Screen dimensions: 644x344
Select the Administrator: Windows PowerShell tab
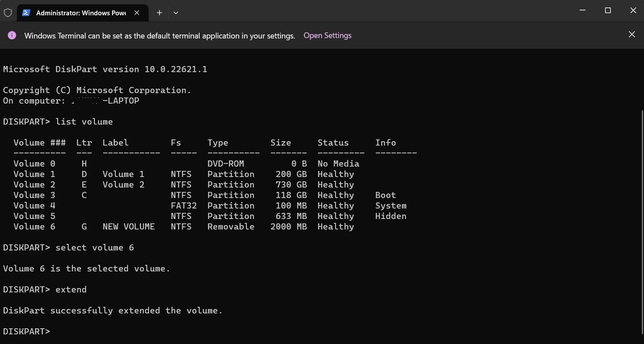coord(81,13)
